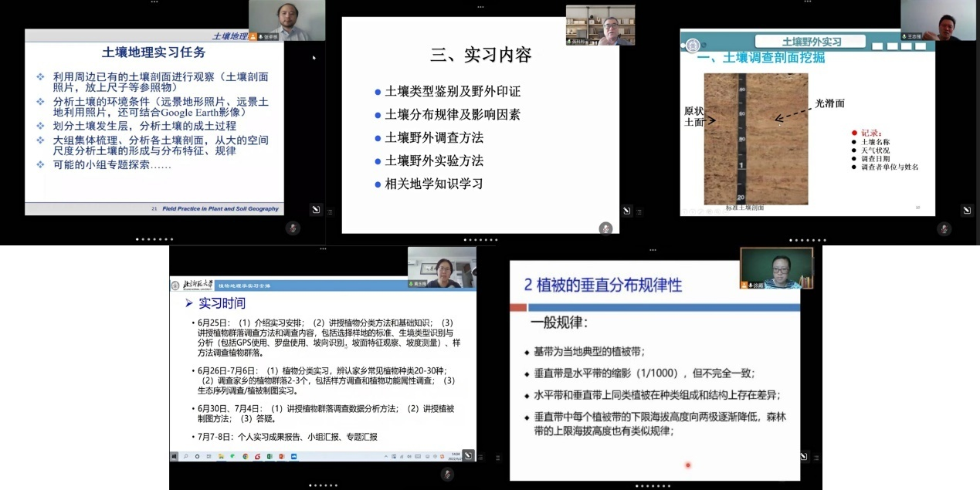Expand the three-dot menu above 植被的垂直分布规律性 panel

pos(653,250)
